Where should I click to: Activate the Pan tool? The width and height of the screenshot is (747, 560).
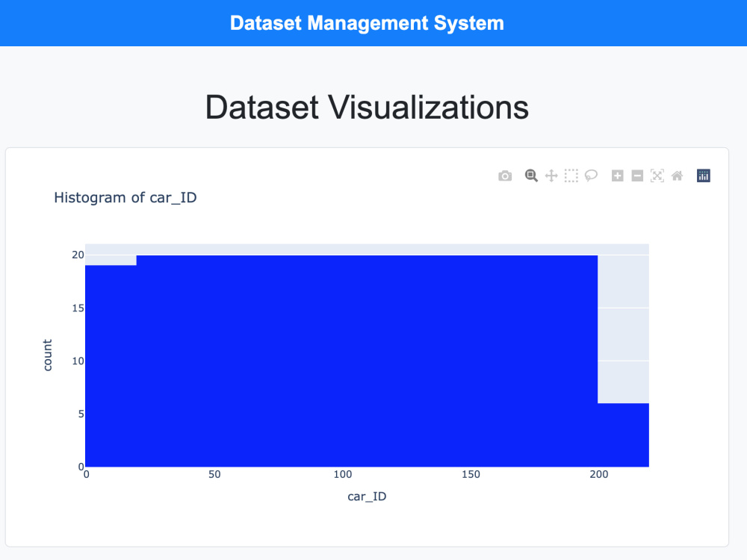pyautogui.click(x=551, y=175)
